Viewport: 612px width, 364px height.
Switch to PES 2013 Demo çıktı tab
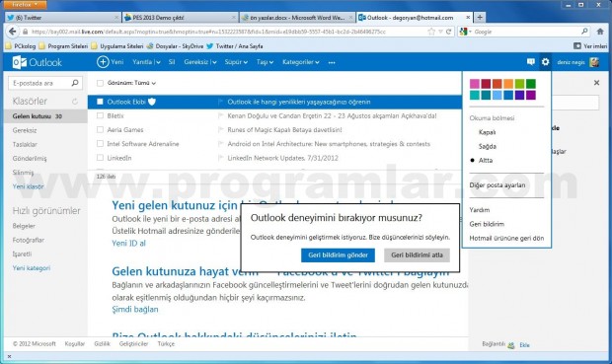pyautogui.click(x=180, y=18)
